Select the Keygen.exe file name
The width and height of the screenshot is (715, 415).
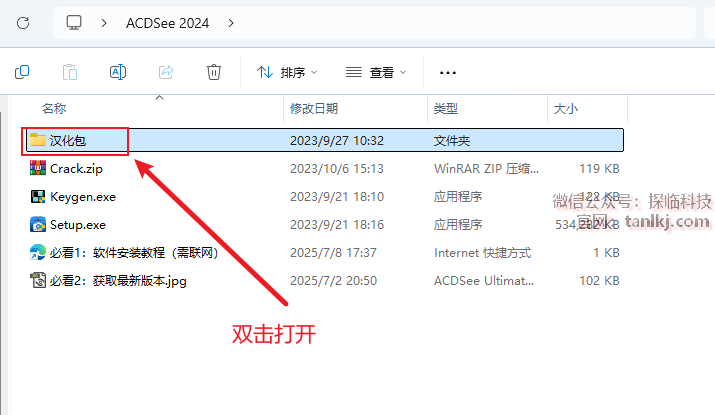(x=83, y=197)
